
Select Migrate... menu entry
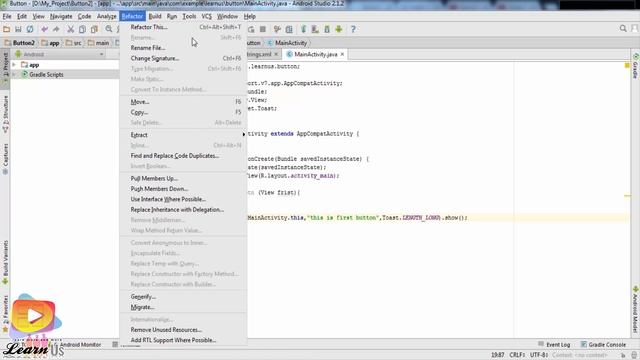tap(184, 307)
